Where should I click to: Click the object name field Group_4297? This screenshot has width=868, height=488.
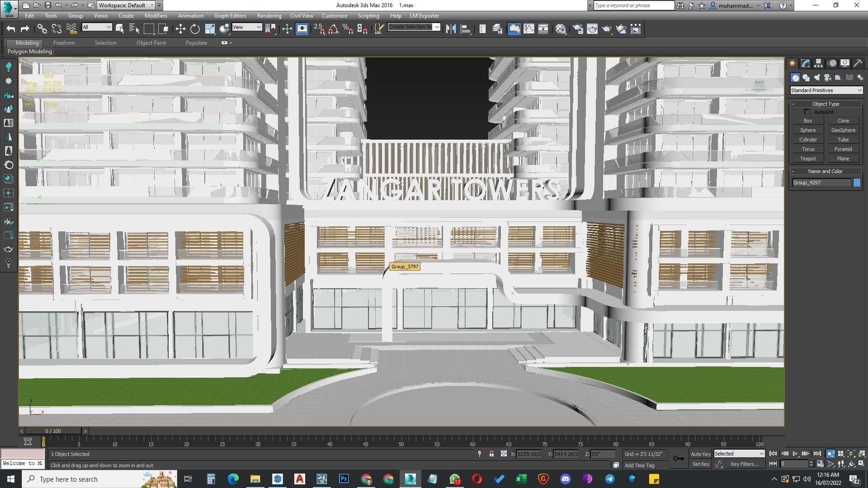point(821,183)
